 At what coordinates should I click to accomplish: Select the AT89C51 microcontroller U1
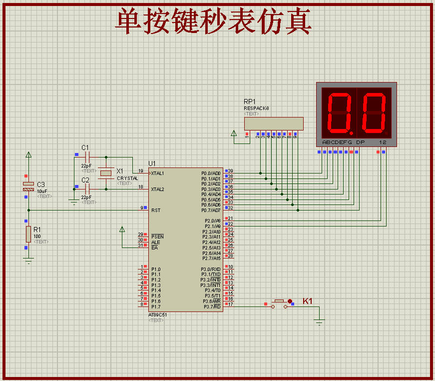click(186, 239)
